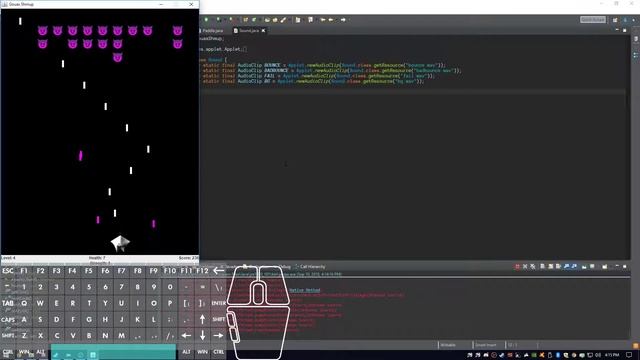Click the red circle icon in system tray
640x360 pixels.
click(x=494, y=355)
